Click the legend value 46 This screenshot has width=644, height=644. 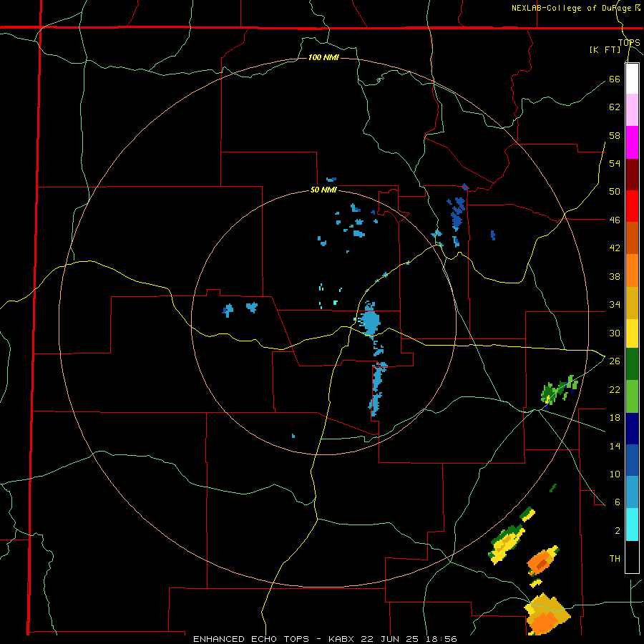pyautogui.click(x=615, y=220)
